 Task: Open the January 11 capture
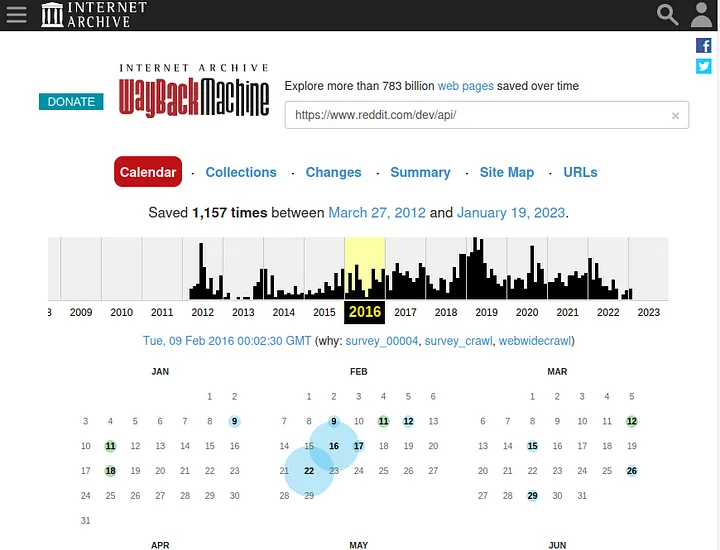tap(110, 446)
